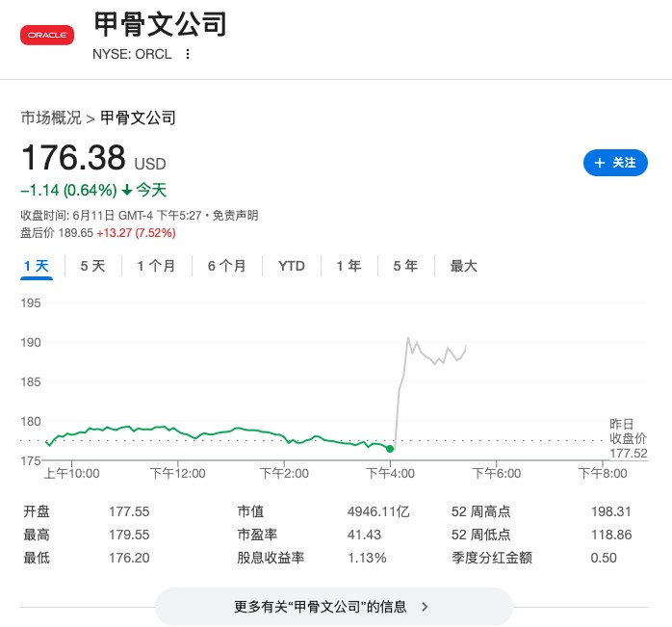Click the 股息收益率 label
Screen dimensions: 672x627
click(x=271, y=558)
